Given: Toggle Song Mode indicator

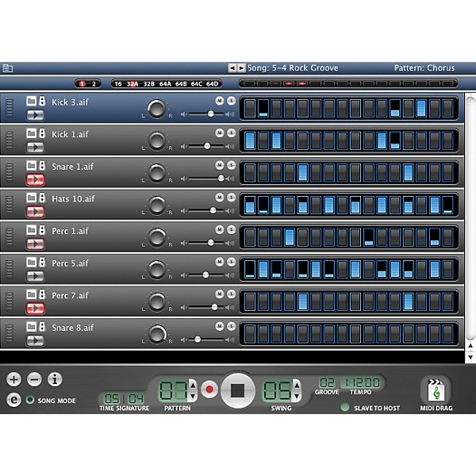Looking at the screenshot, I should 30,400.
